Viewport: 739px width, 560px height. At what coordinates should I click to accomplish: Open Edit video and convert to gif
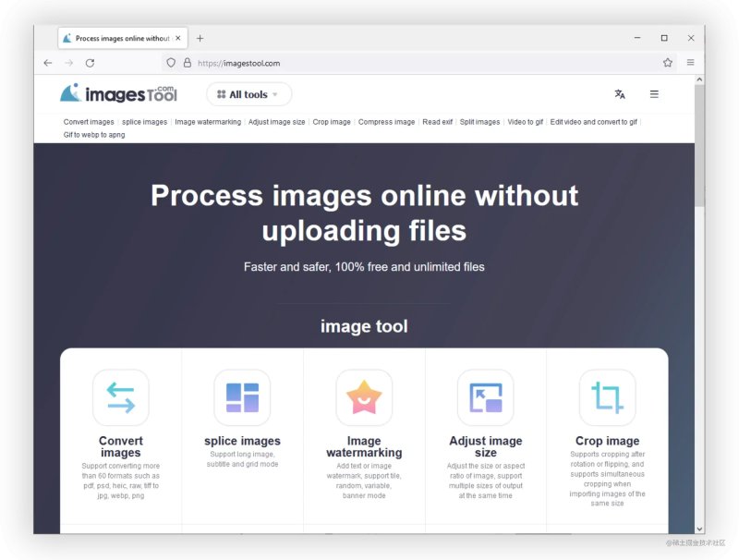(x=593, y=122)
